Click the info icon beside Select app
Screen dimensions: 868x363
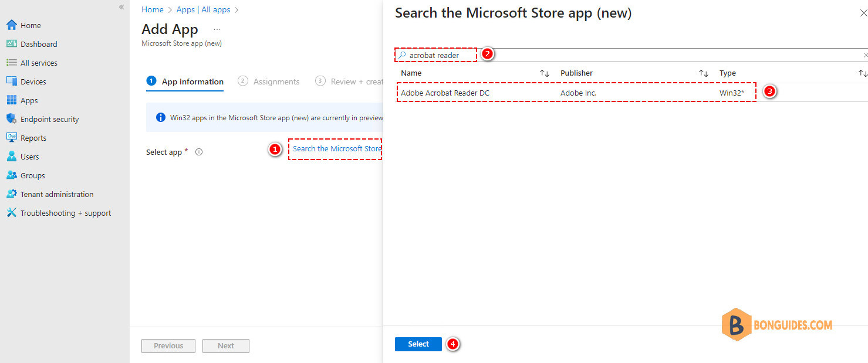[x=199, y=152]
